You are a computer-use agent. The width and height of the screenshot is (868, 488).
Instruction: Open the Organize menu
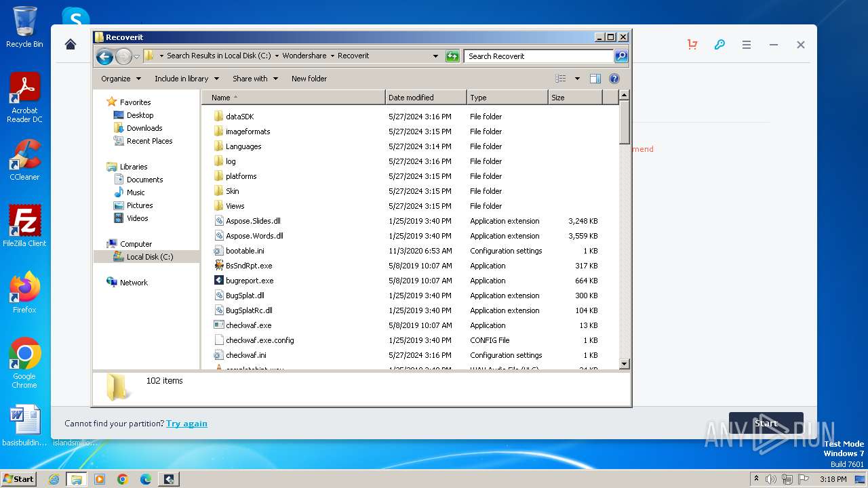(x=121, y=79)
